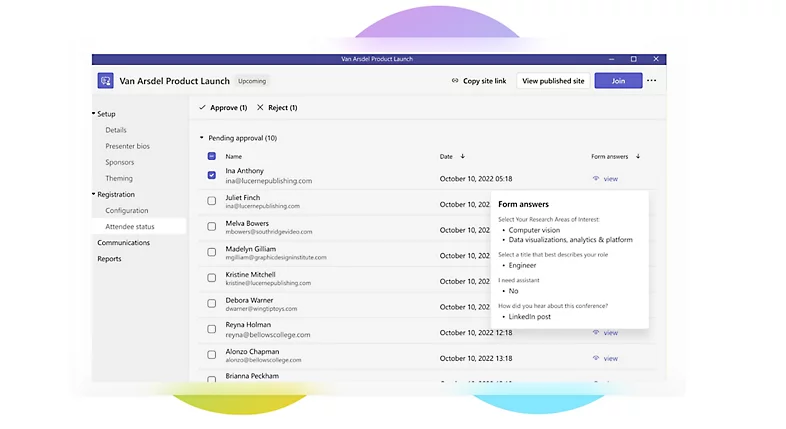Click eye icon for Ina Anthony's answers
786x429 pixels.
596,179
